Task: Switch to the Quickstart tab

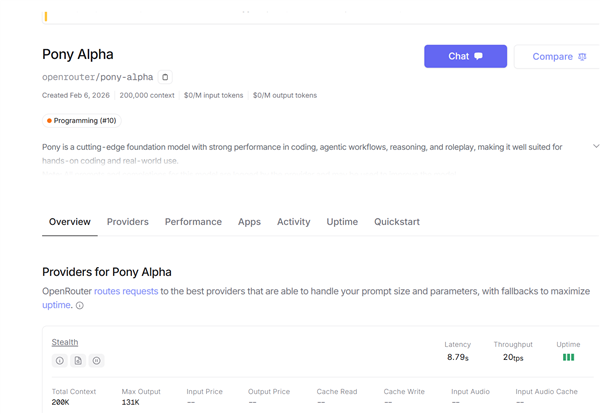Action: (x=397, y=222)
